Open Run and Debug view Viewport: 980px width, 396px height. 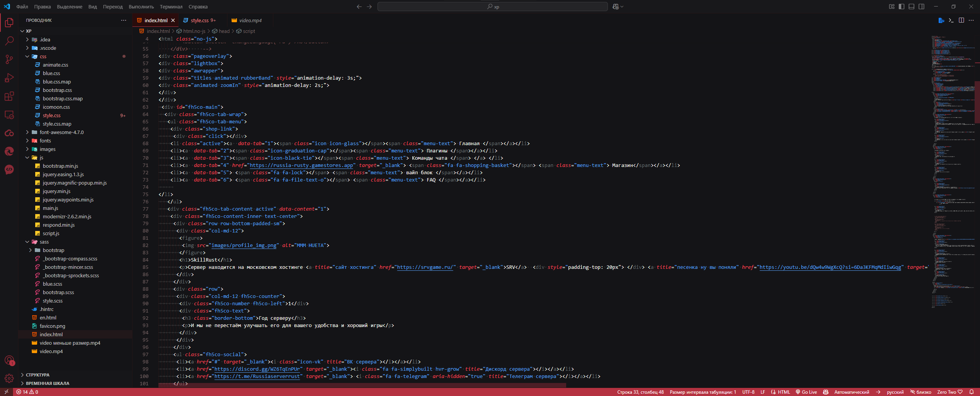(x=9, y=78)
